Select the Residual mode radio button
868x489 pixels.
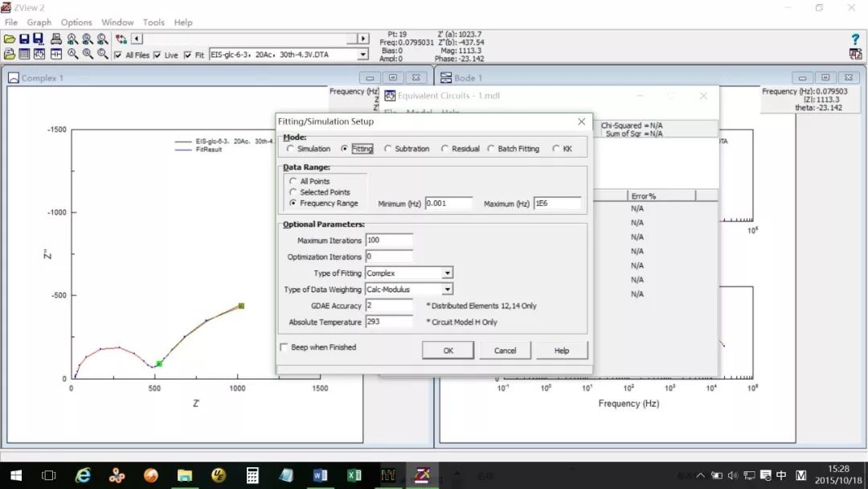click(x=445, y=149)
